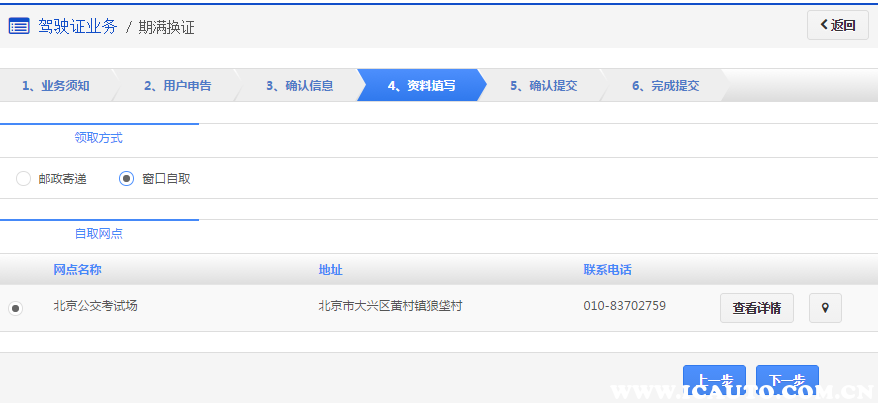Viewport: 878px width, 403px height.
Task: Click the 领取方式 section heading
Action: pyautogui.click(x=99, y=138)
